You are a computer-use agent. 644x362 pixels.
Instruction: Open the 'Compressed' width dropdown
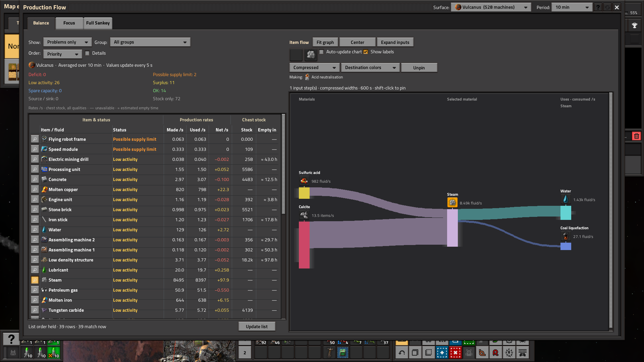click(314, 68)
